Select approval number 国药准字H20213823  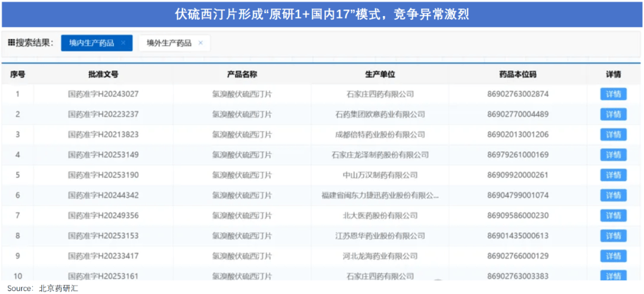click(x=103, y=134)
